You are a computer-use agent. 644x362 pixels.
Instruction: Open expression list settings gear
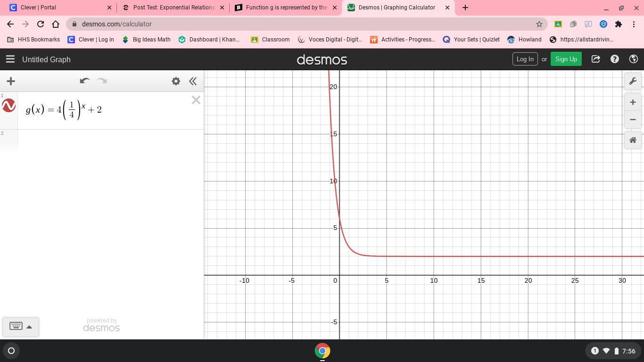coord(176,81)
